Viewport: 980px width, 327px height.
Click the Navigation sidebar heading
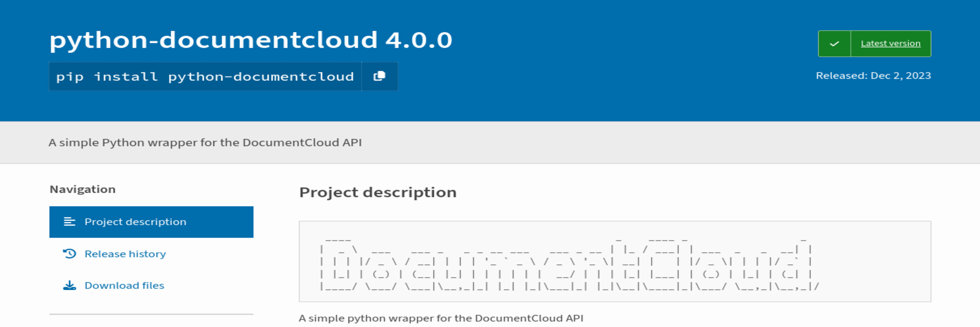coord(82,189)
